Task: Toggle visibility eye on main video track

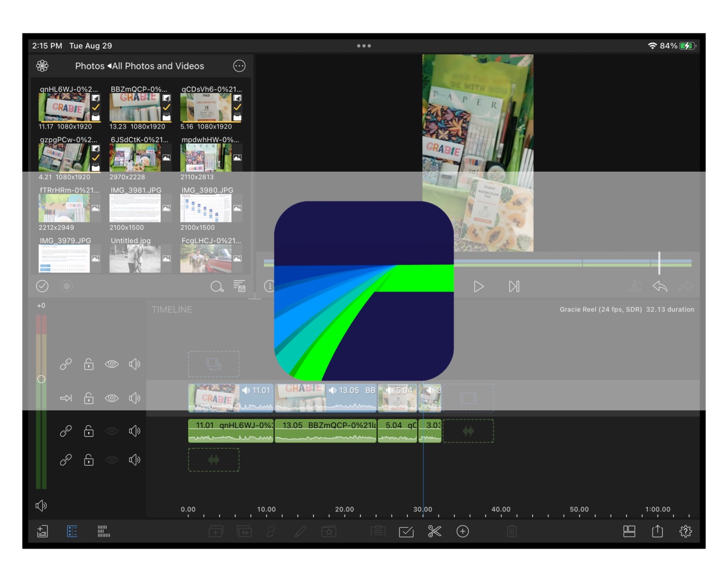Action: 112,398
